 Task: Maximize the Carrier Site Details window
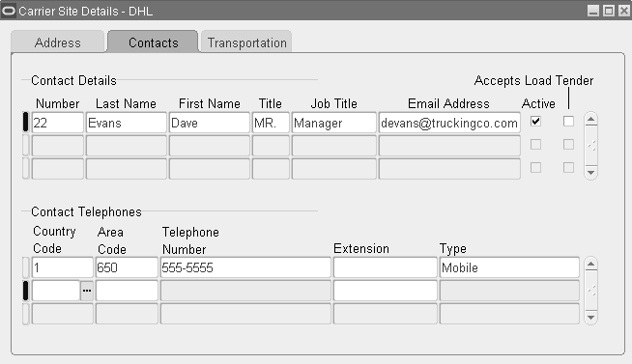(x=609, y=11)
